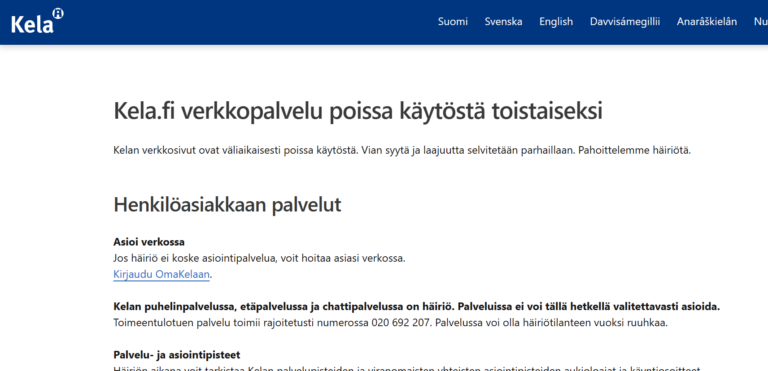Switch language to Svenska

[503, 22]
